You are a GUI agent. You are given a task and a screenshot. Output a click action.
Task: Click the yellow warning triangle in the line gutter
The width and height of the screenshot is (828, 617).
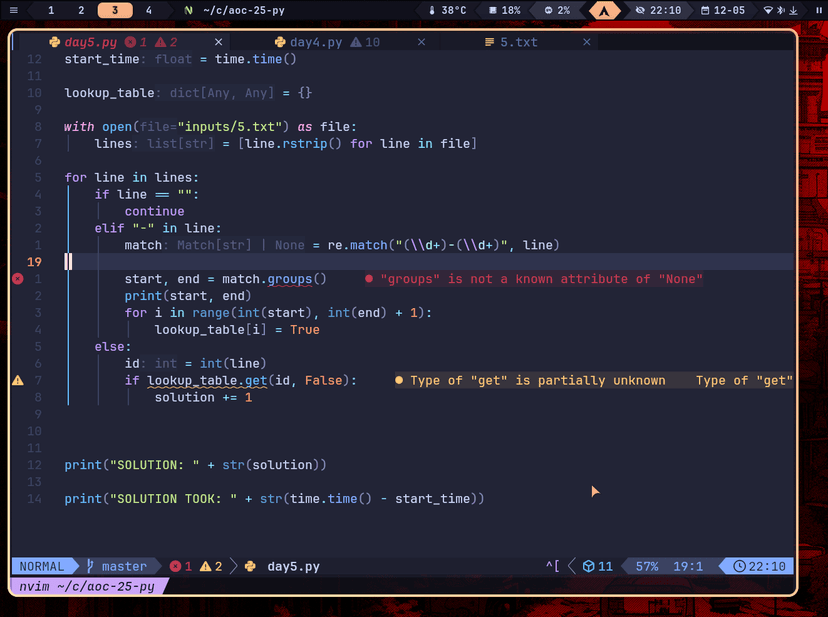(17, 381)
